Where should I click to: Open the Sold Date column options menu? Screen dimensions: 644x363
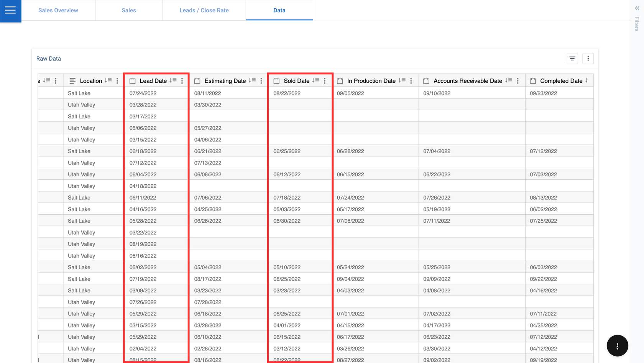pos(325,81)
